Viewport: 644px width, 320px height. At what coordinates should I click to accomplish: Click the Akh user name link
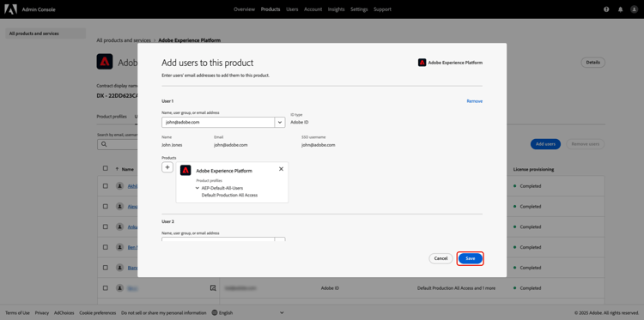tap(132, 186)
